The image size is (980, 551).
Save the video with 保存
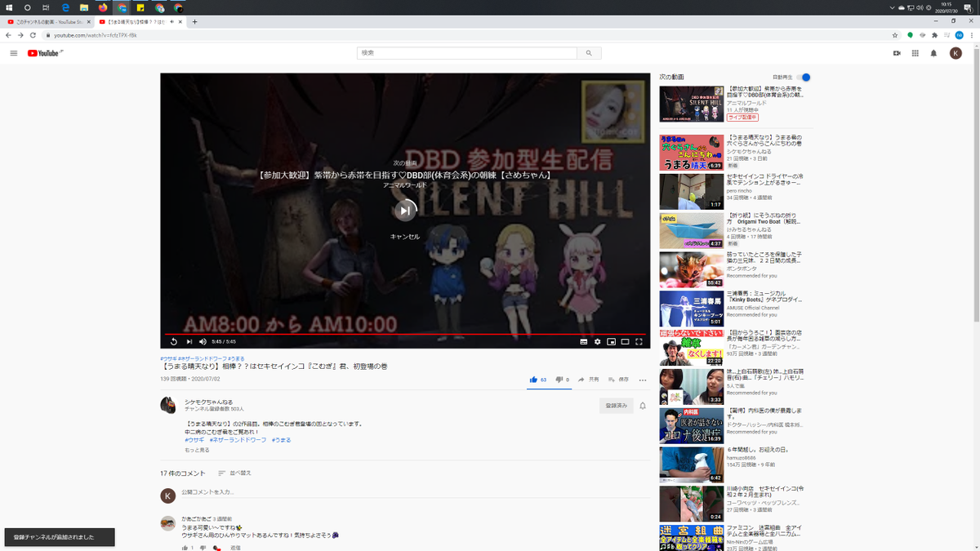point(618,380)
